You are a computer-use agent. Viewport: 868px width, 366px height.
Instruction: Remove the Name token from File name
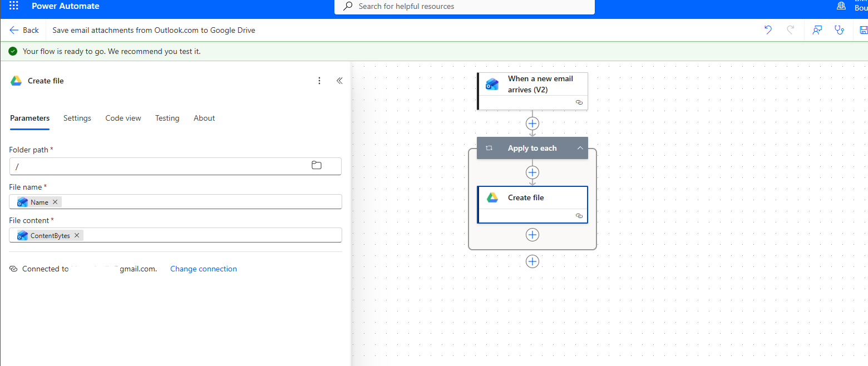click(55, 202)
